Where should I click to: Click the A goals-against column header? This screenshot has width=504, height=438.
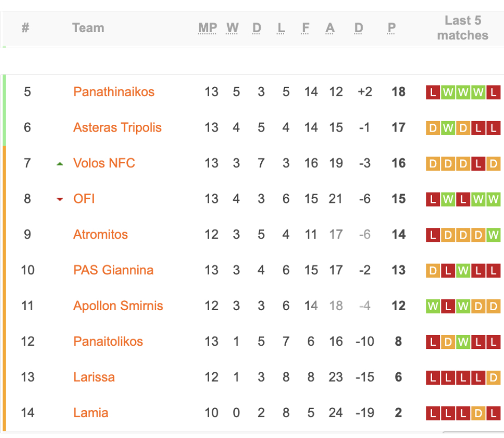pos(330,28)
